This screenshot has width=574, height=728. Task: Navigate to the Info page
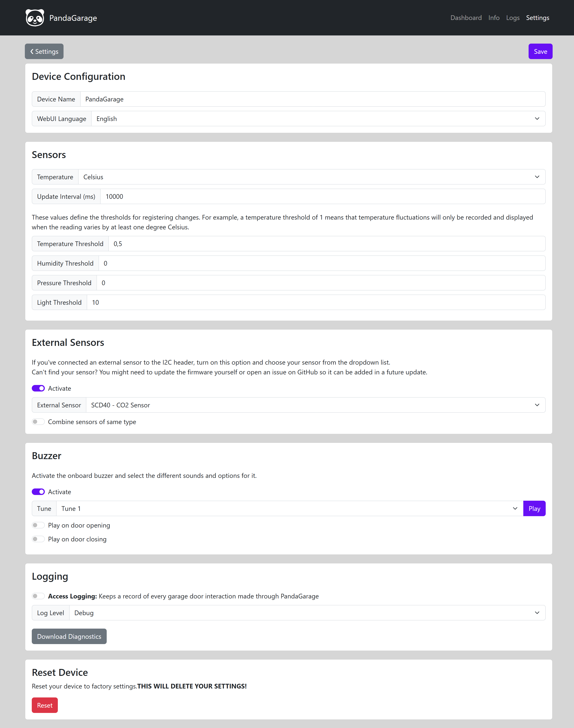494,18
